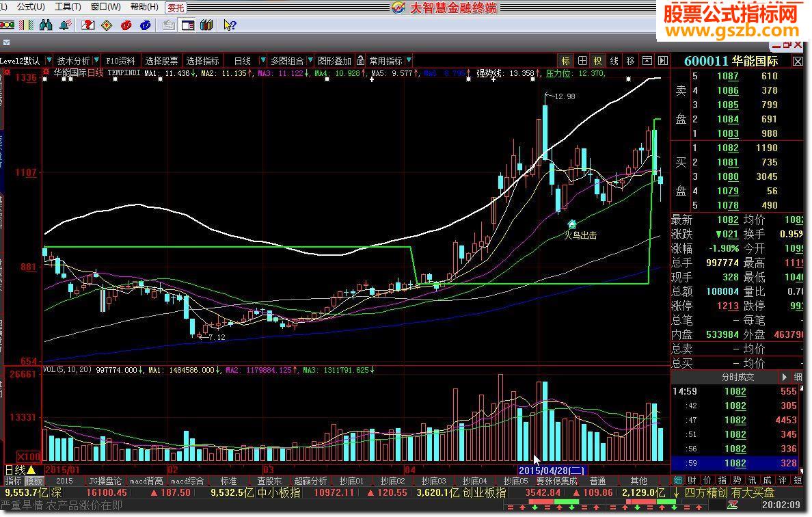
Task: Click the 2015/04/28 date marker on axis
Action: click(552, 470)
